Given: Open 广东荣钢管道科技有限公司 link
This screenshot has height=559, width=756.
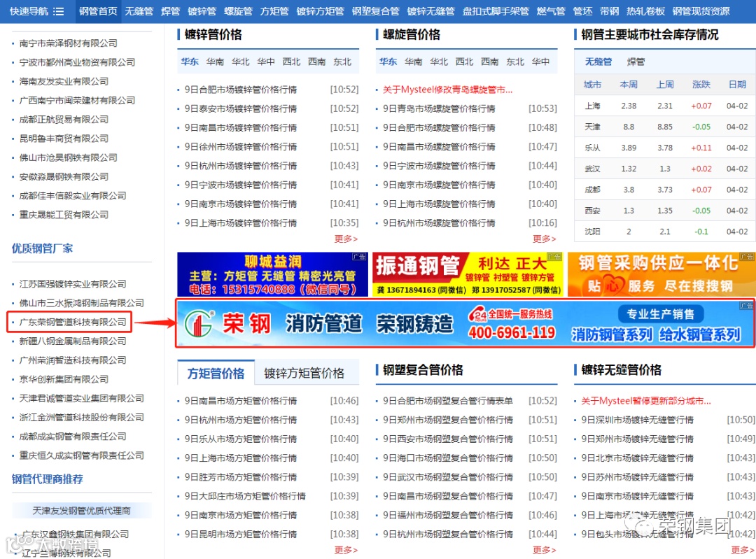Looking at the screenshot, I should click(x=73, y=322).
